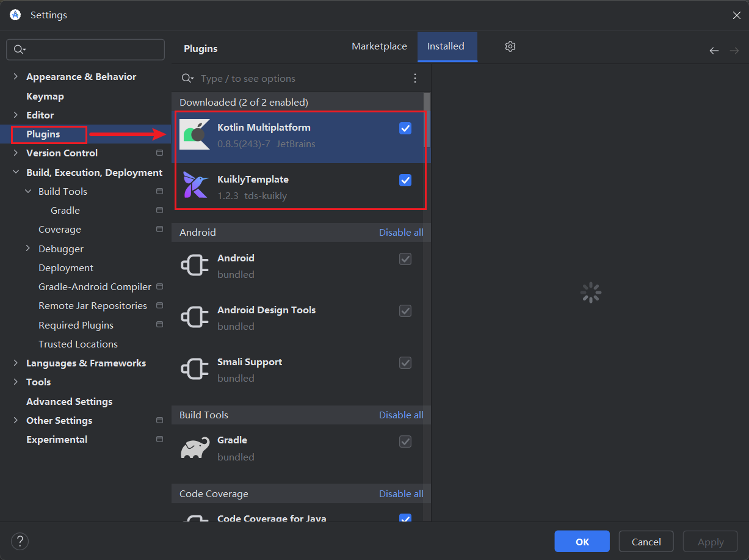Image resolution: width=749 pixels, height=560 pixels.
Task: Select the Installed tab
Action: 446,46
